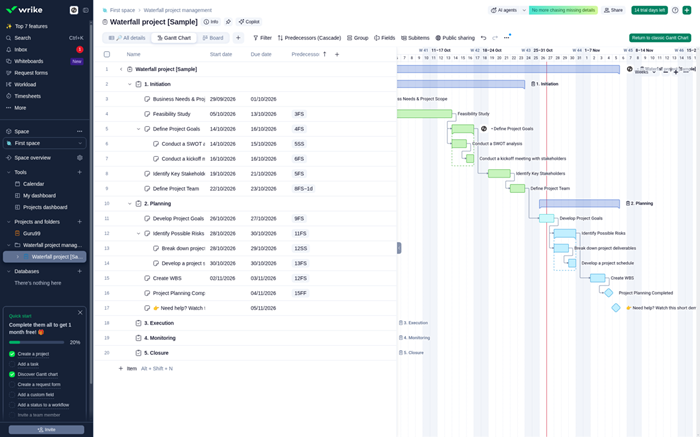
Task: Open Workload view
Action: [x=25, y=84]
